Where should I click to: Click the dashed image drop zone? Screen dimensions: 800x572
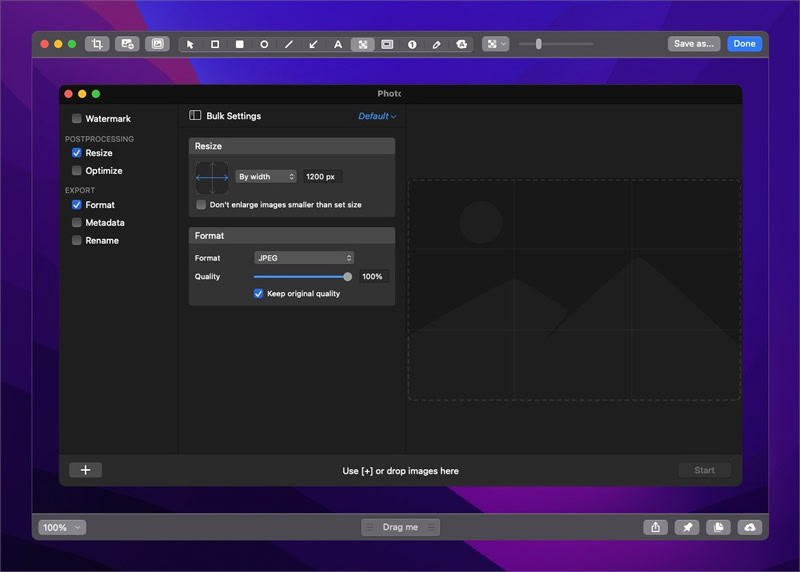574,289
